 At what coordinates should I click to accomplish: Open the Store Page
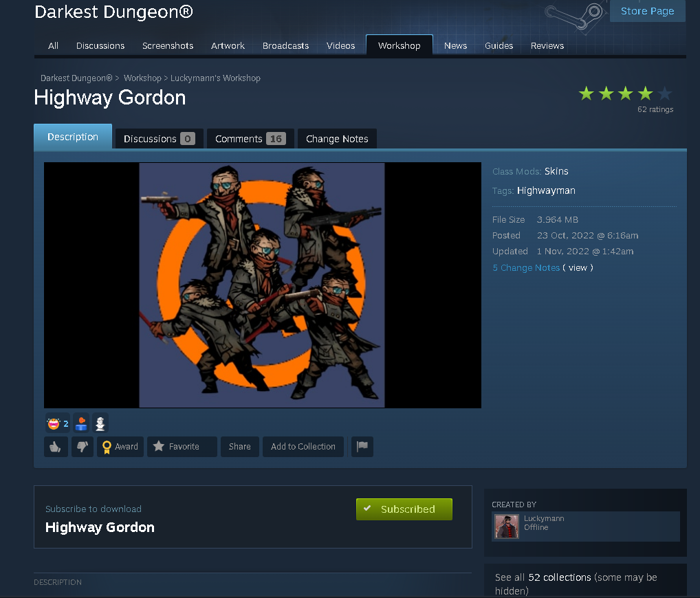tap(647, 11)
